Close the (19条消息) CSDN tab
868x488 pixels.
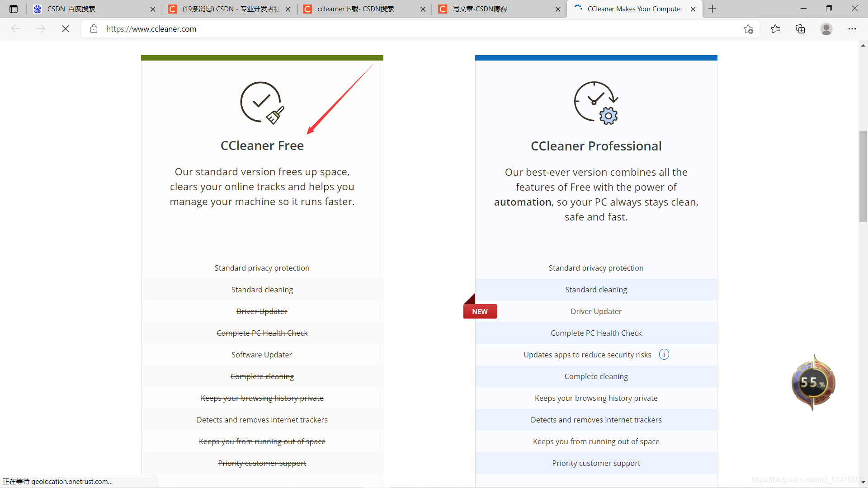[288, 9]
